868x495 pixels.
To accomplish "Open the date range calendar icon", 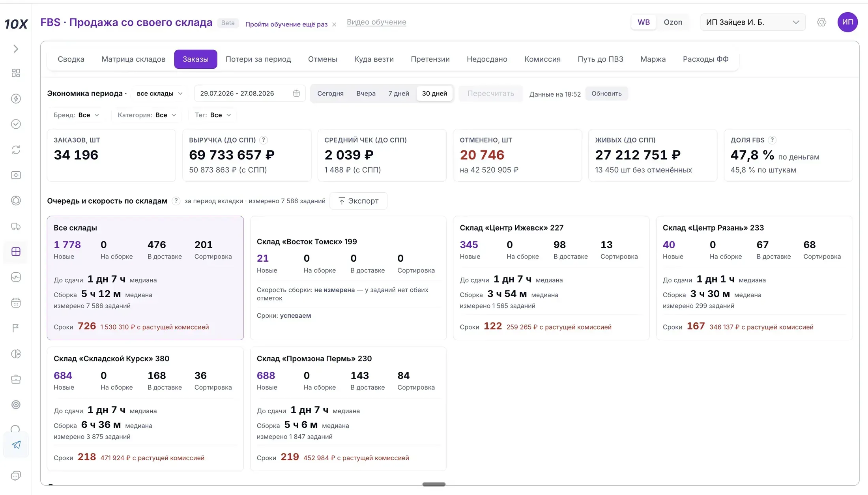I will 296,94.
